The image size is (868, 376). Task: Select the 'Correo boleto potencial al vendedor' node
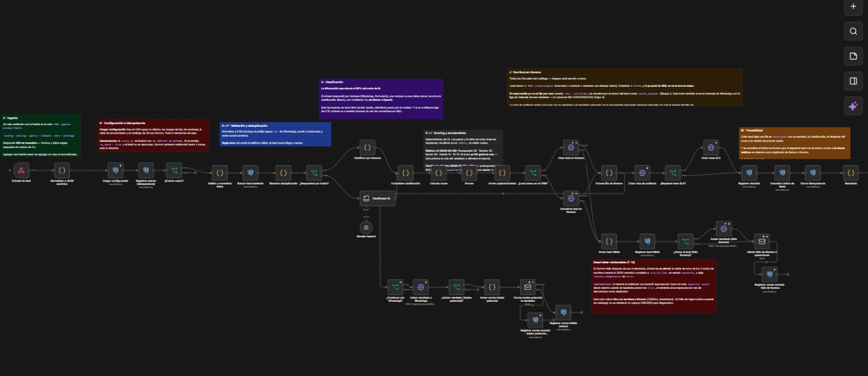click(x=528, y=287)
